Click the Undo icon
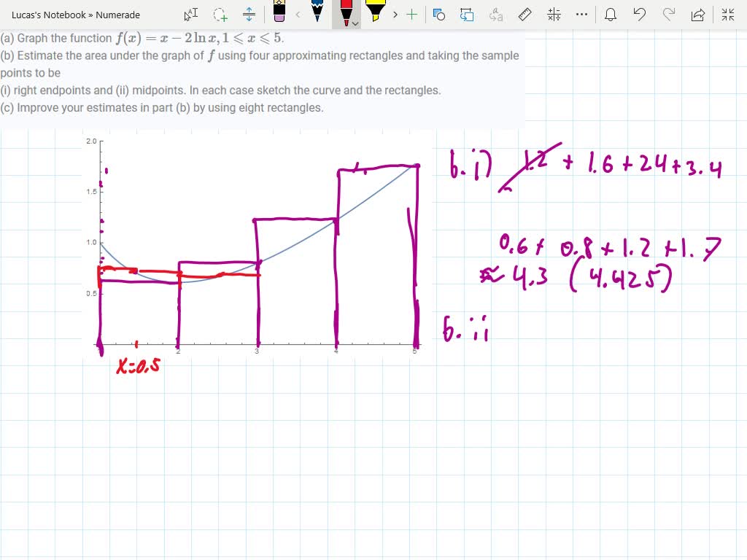The width and height of the screenshot is (747, 560). [639, 15]
